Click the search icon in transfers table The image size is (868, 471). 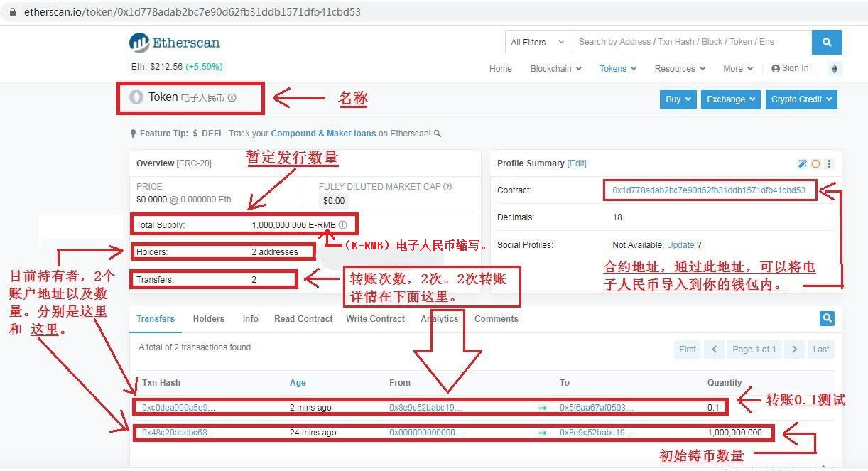tap(827, 318)
